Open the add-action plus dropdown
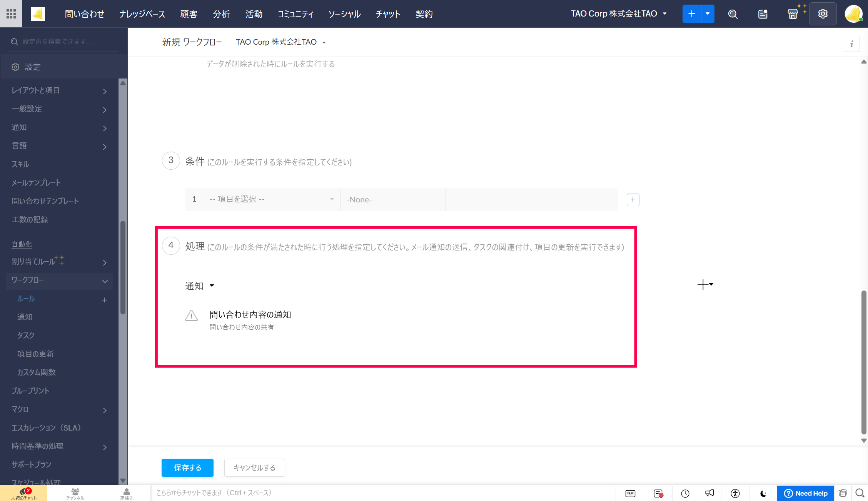Viewport: 868px width, 501px height. tap(705, 285)
